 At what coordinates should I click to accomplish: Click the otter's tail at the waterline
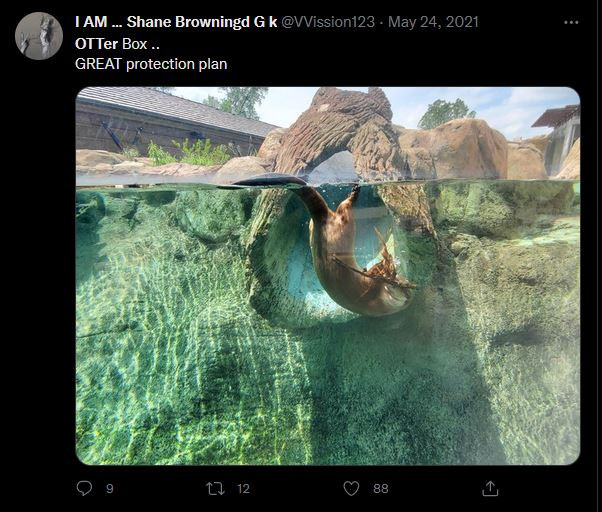pos(269,181)
